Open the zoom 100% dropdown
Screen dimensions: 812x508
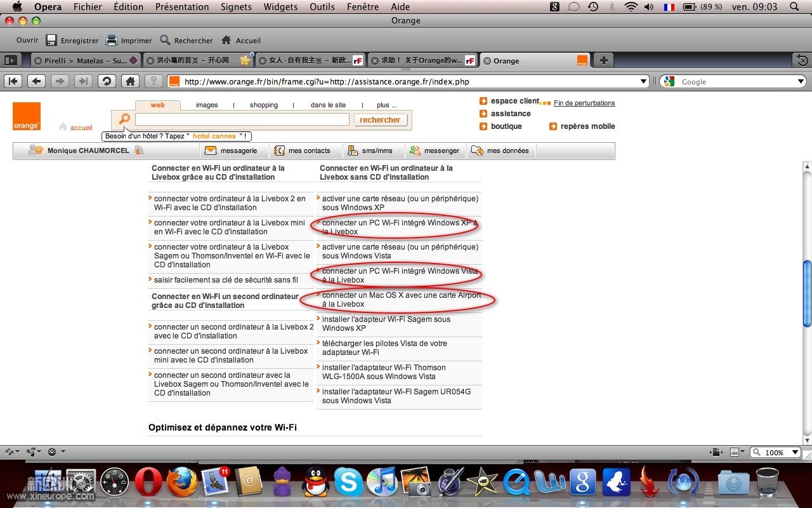(x=795, y=452)
